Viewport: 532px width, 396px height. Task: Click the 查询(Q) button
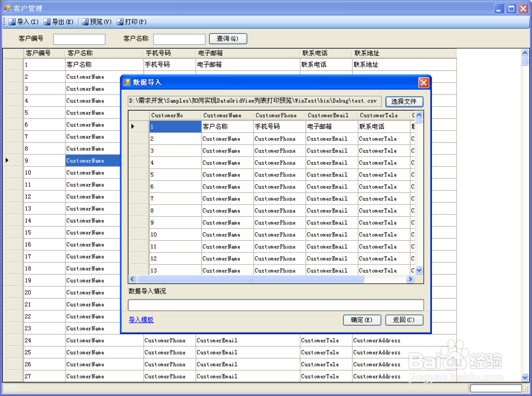(228, 39)
